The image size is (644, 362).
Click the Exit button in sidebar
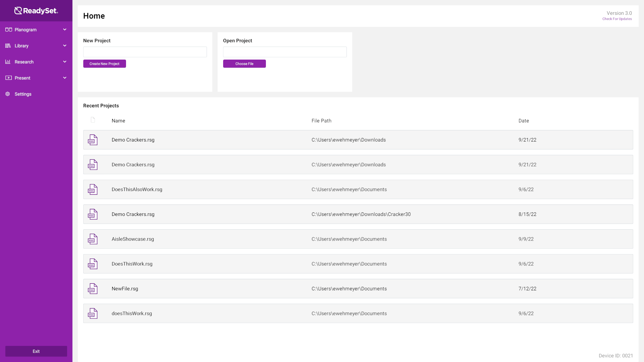tap(36, 351)
